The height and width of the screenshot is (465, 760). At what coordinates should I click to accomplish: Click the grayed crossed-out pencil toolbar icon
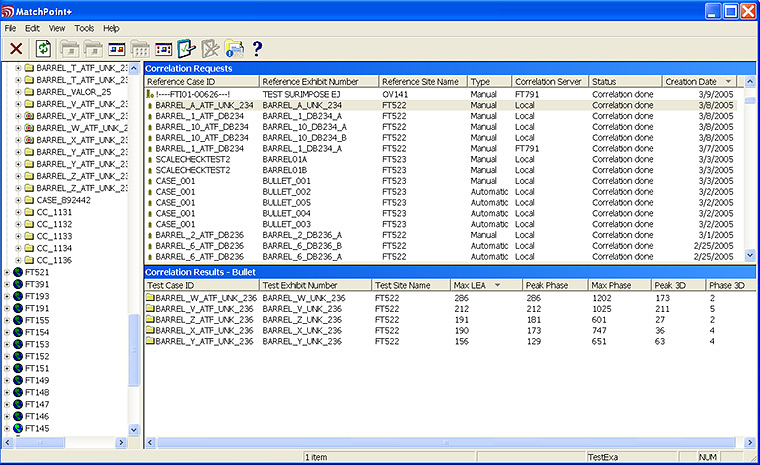point(210,48)
